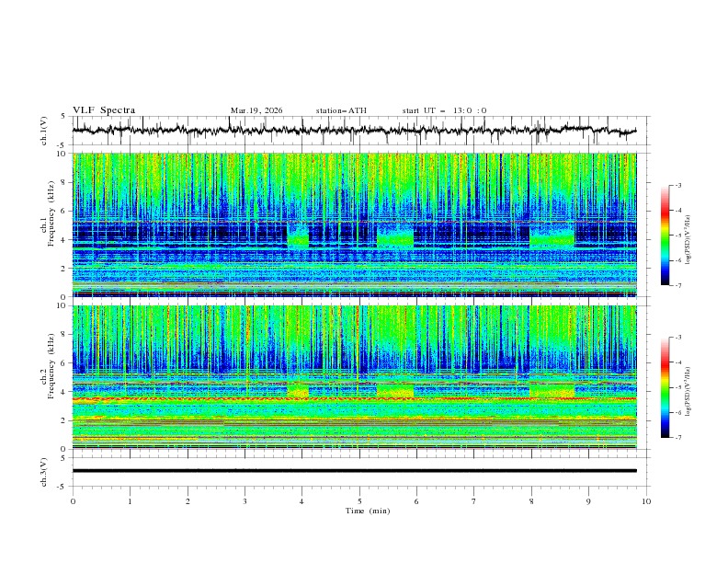Click the "4" tick on the time axis
Screen dimensions: 728x563
coord(301,501)
